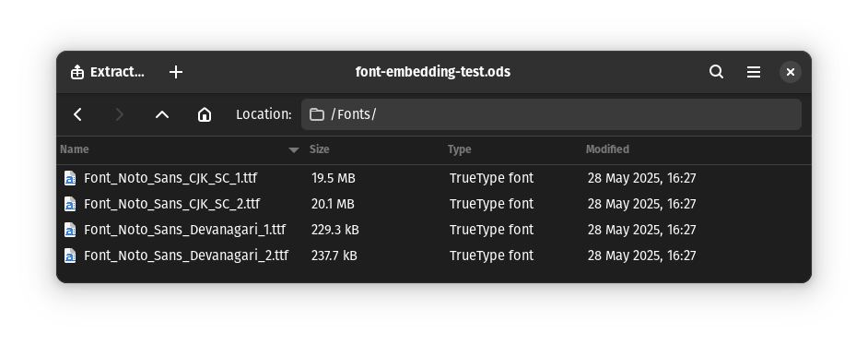Go up one folder level
The height and width of the screenshot is (345, 868).
pos(161,114)
